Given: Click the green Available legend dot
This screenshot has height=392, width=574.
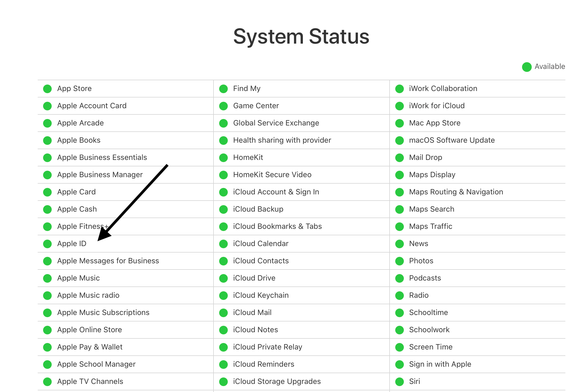Looking at the screenshot, I should (527, 67).
